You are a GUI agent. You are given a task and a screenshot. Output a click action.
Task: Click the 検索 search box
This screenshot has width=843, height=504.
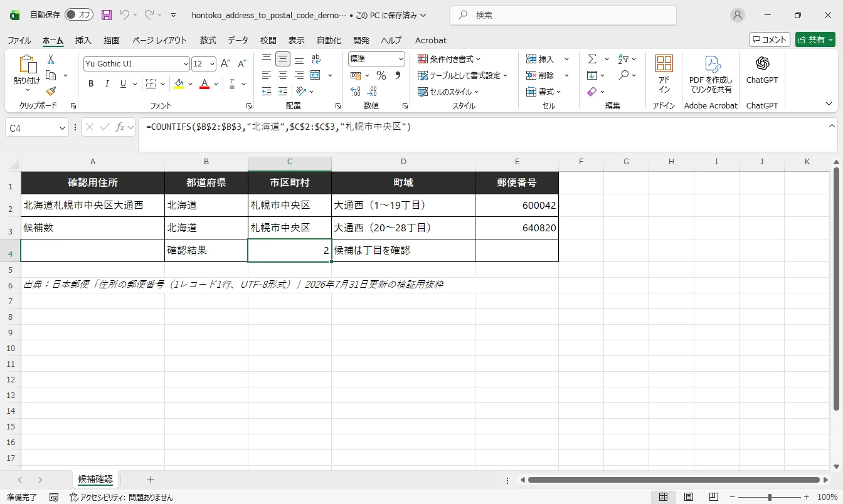pos(563,15)
